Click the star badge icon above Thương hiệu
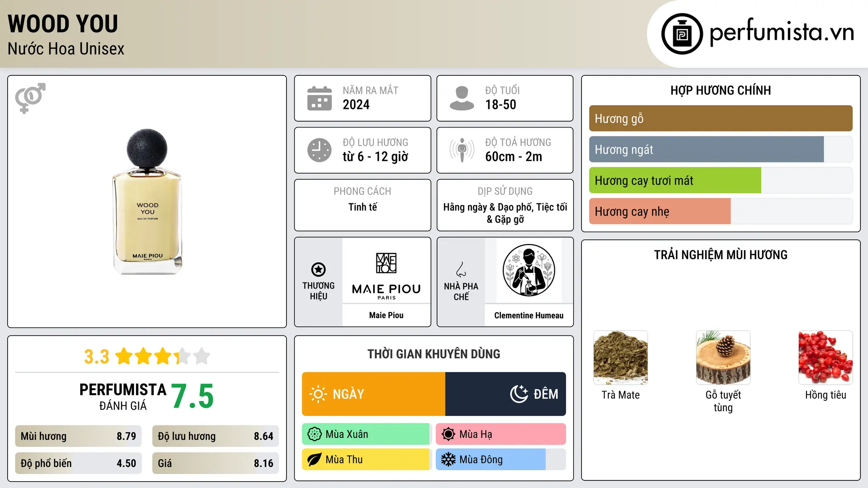Screen dimensions: 868x488 [318, 269]
